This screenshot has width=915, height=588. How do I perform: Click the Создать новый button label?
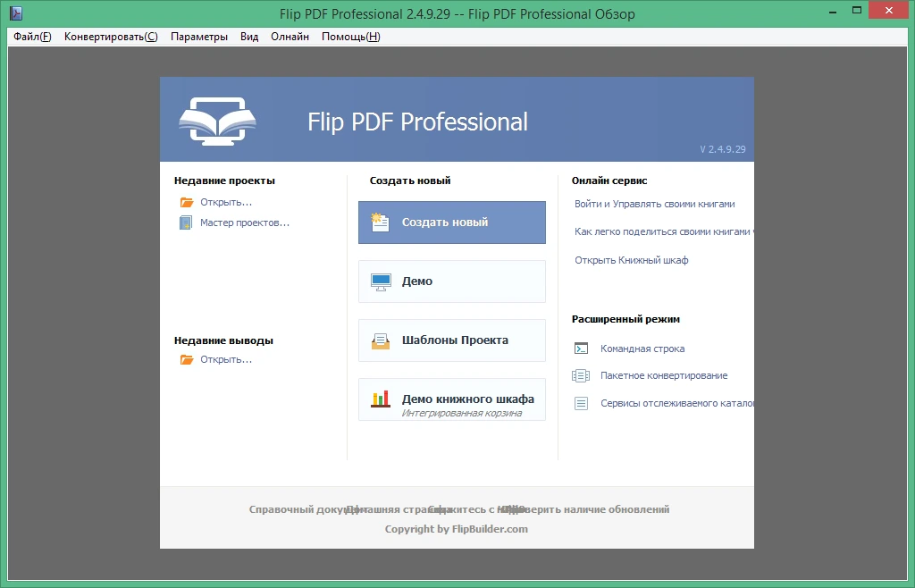click(445, 223)
